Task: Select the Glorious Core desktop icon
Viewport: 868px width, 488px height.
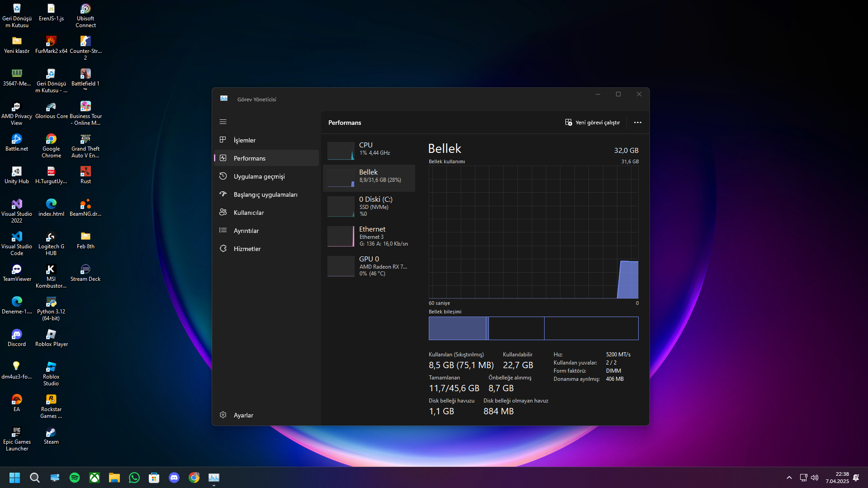Action: 51,110
